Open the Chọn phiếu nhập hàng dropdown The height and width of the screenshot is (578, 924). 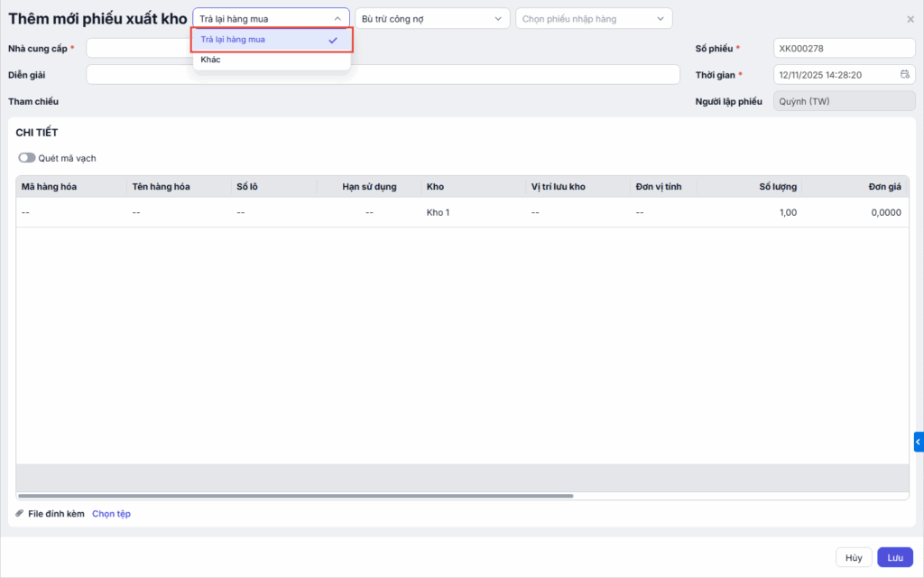pos(594,19)
